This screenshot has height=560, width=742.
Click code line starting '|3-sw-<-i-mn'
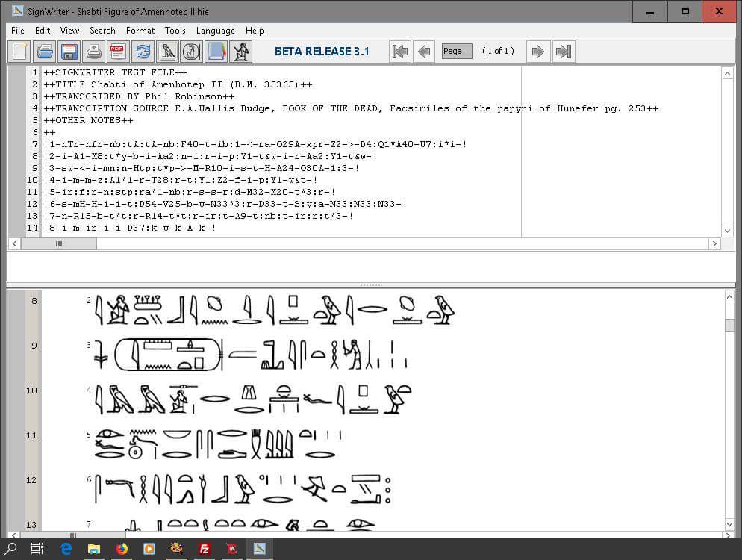tap(202, 168)
